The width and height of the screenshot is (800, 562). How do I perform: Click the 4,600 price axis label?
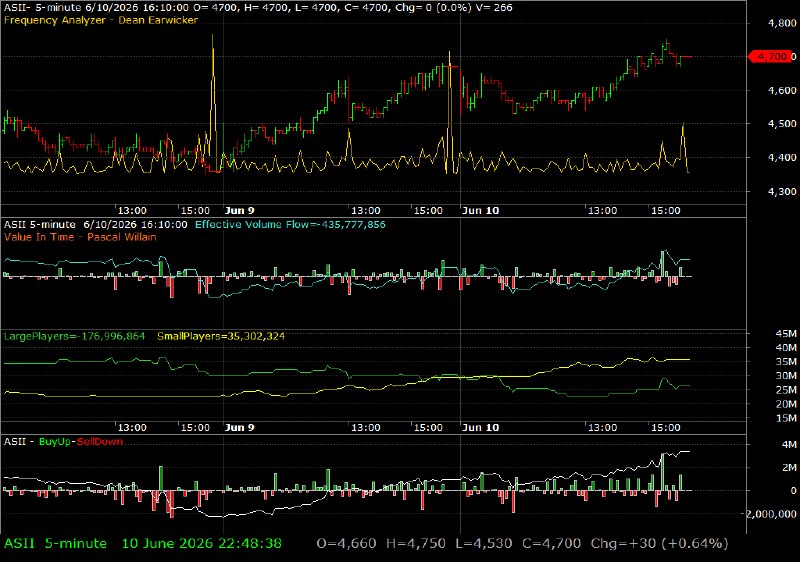click(782, 90)
